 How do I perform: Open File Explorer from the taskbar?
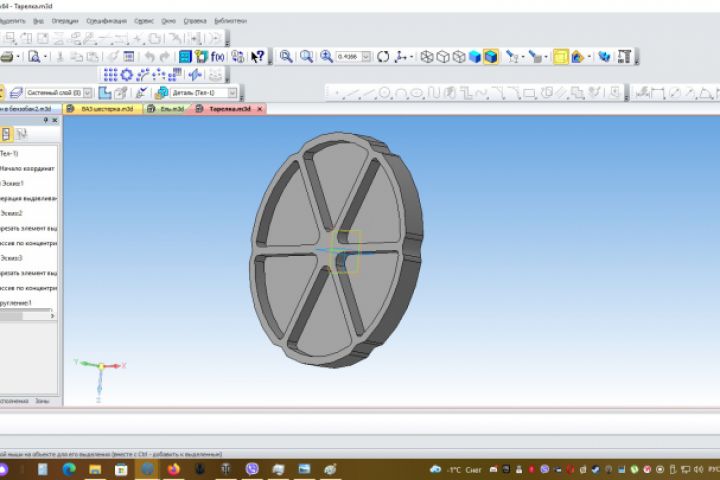click(95, 469)
